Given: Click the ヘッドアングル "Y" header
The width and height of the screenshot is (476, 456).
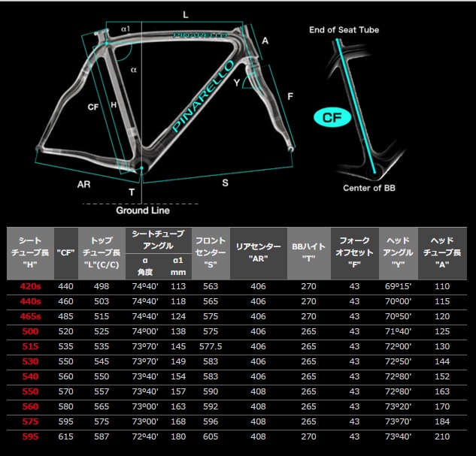Looking at the screenshot, I should pos(399,253).
